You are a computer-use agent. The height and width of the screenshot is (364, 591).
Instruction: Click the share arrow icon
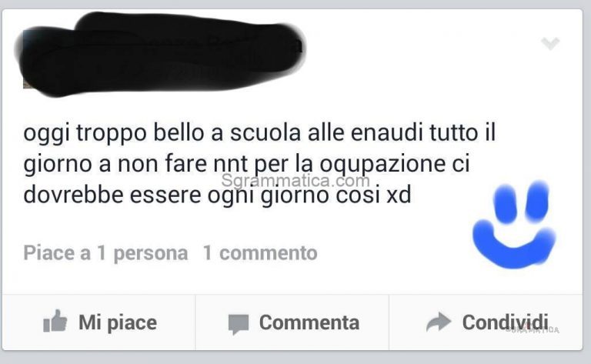click(439, 322)
